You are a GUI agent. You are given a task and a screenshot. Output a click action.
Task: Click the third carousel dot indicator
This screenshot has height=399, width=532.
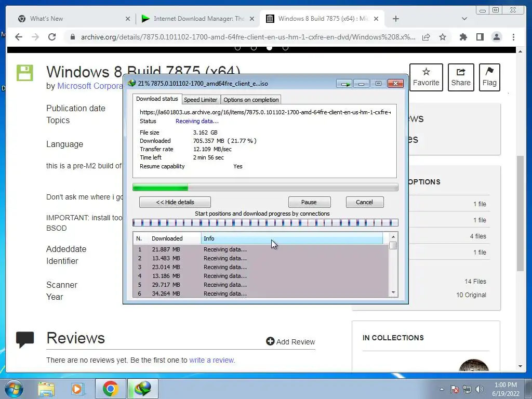pos(270,48)
